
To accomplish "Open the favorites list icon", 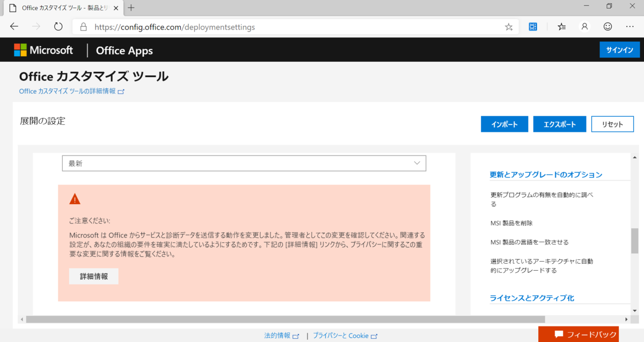I will click(x=561, y=27).
